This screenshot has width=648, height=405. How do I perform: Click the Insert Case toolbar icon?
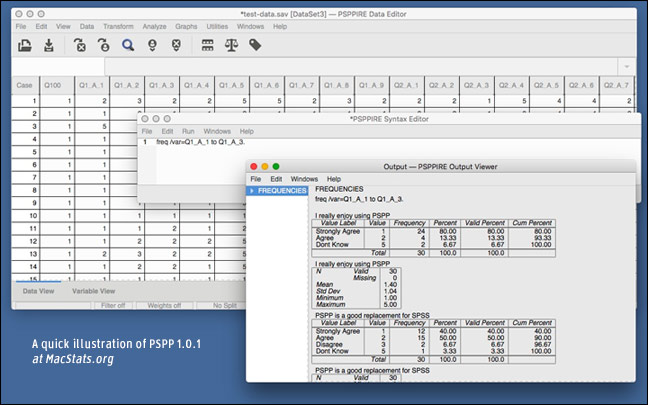coord(152,45)
